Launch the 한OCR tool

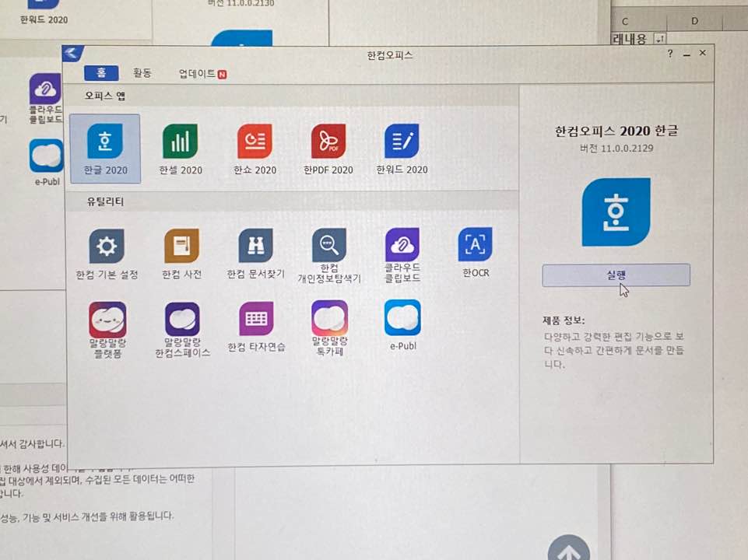[x=475, y=243]
